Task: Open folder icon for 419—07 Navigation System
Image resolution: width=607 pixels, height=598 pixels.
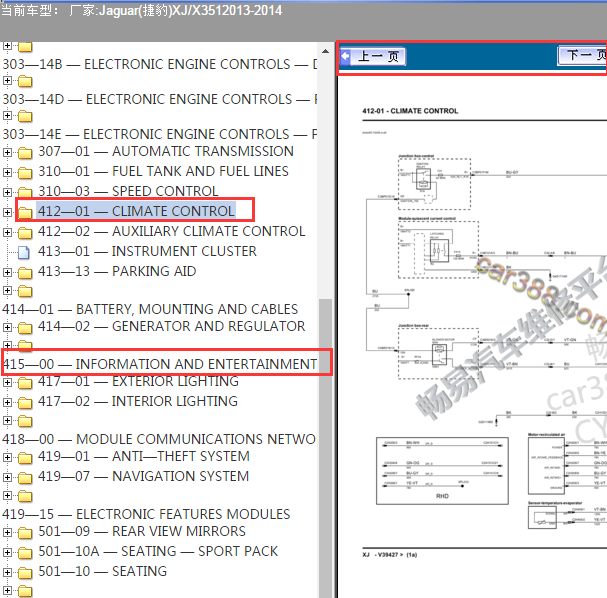Action: pyautogui.click(x=25, y=478)
